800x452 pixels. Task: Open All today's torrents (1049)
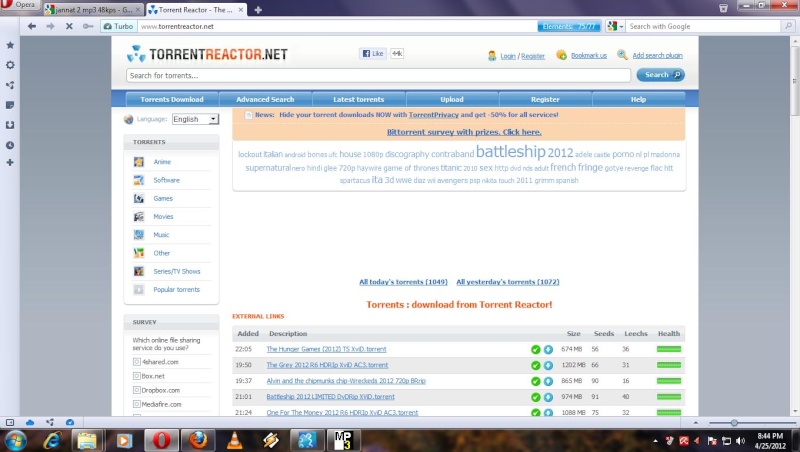[403, 282]
